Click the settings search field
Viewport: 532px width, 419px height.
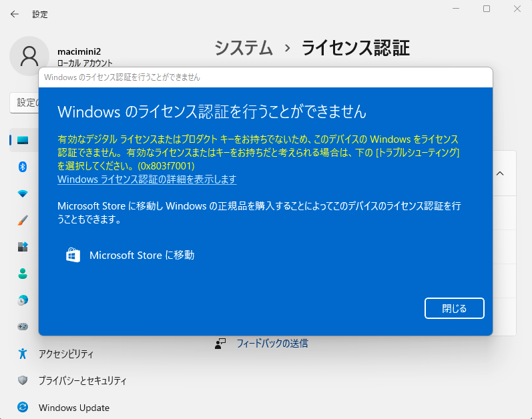pyautogui.click(x=25, y=103)
